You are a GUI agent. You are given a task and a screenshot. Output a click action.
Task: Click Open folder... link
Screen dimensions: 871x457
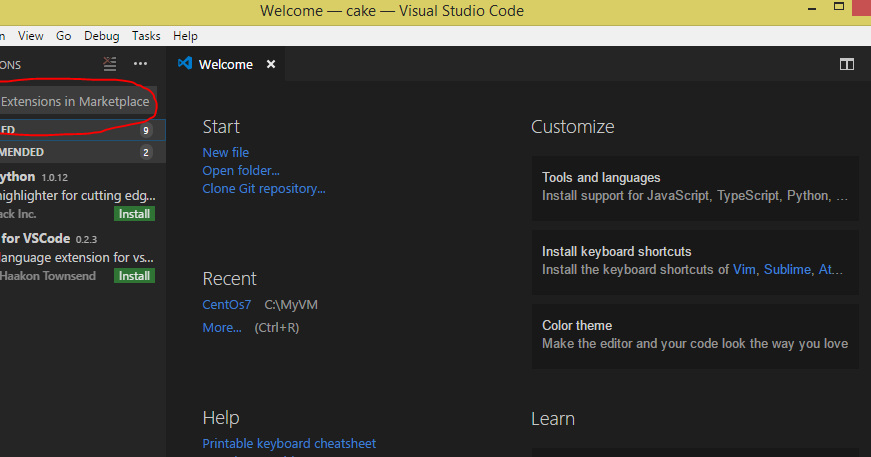241,170
